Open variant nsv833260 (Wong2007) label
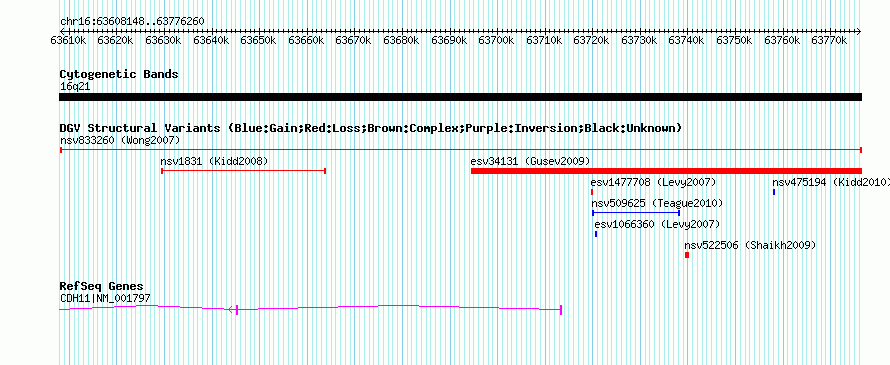890x365 pixels. click(120, 140)
